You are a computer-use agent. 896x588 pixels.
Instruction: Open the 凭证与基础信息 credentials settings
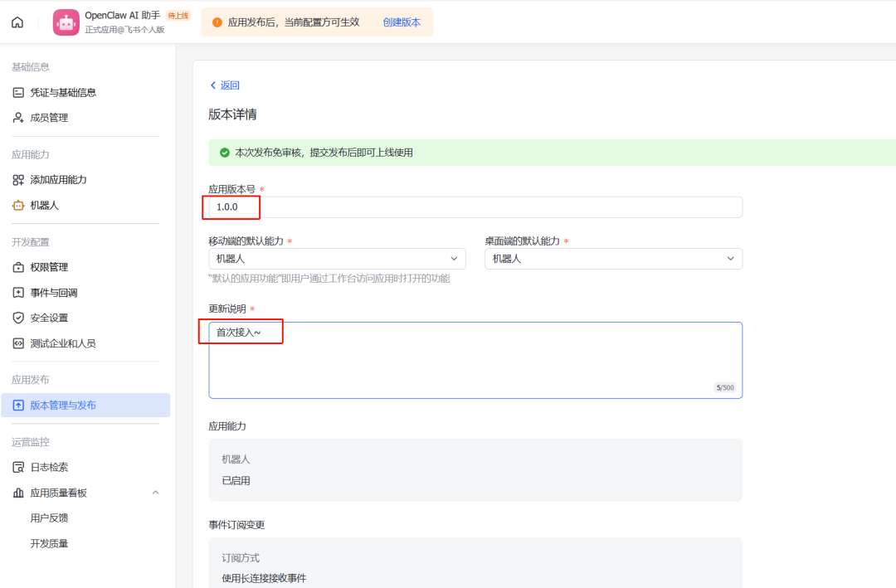pyautogui.click(x=50, y=92)
